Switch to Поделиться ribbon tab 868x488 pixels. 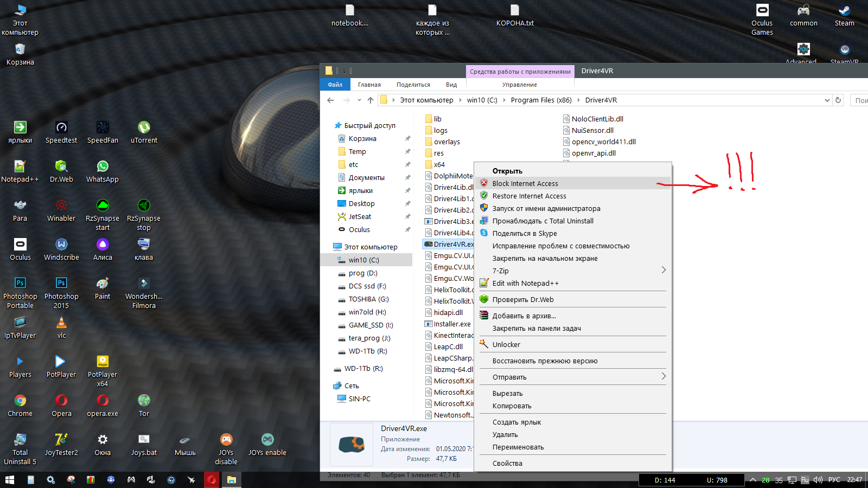click(x=413, y=85)
